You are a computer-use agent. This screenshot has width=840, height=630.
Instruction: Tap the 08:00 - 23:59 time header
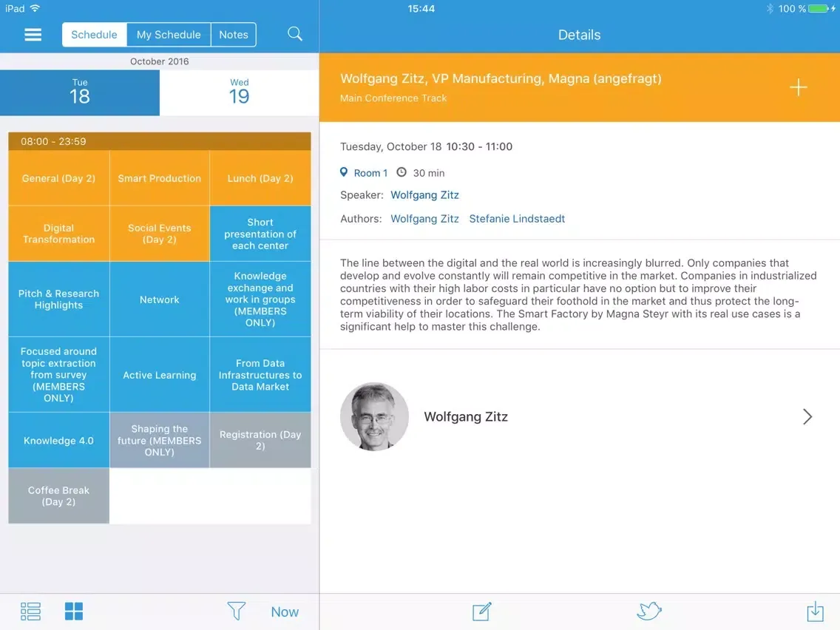coord(160,141)
